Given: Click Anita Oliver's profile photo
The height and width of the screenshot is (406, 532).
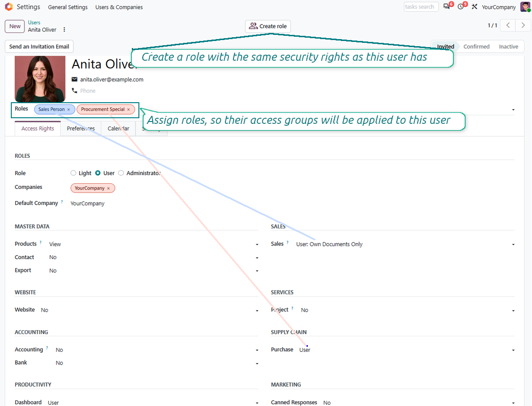Looking at the screenshot, I should [40, 79].
